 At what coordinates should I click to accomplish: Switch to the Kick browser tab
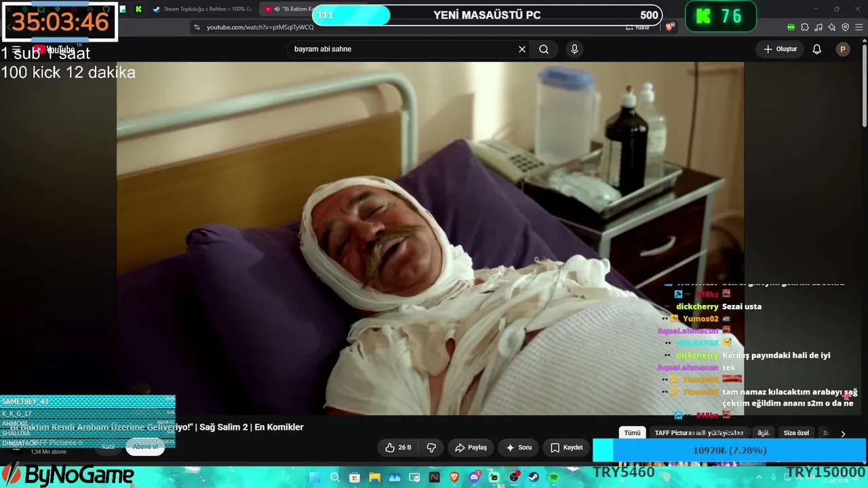[x=138, y=9]
